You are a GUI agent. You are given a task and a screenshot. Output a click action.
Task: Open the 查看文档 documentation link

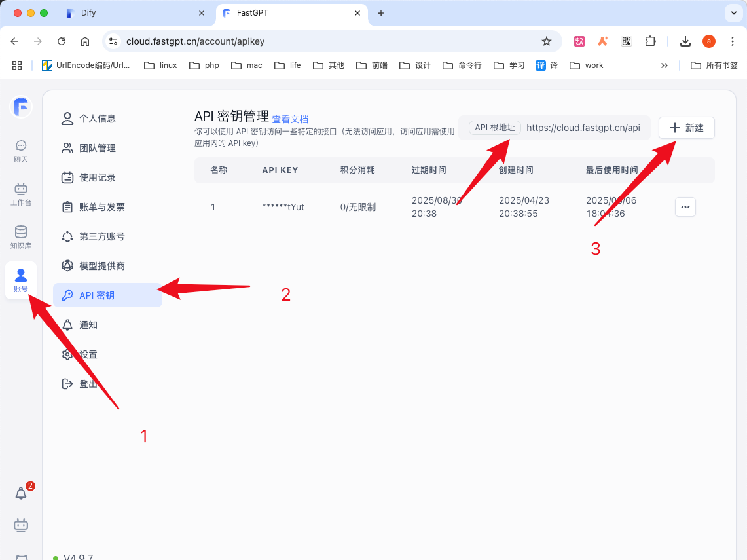(290, 119)
